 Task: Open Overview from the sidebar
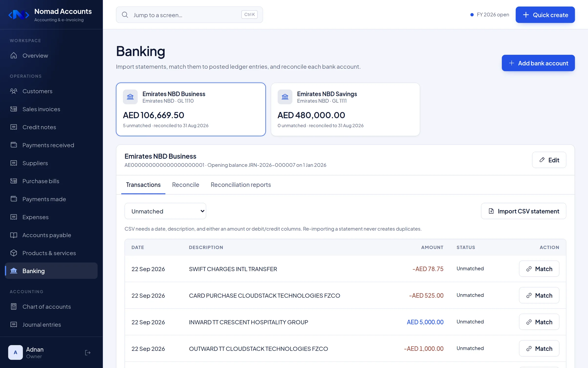point(51,56)
